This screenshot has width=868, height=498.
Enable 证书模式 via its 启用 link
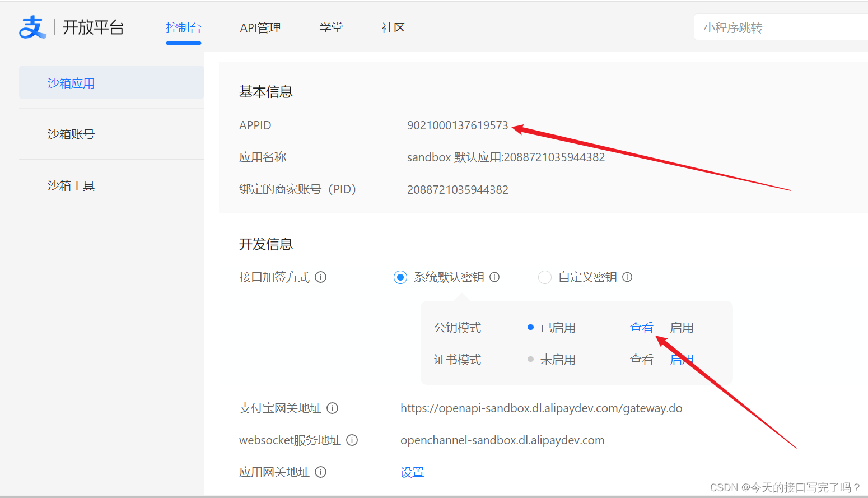click(x=682, y=359)
